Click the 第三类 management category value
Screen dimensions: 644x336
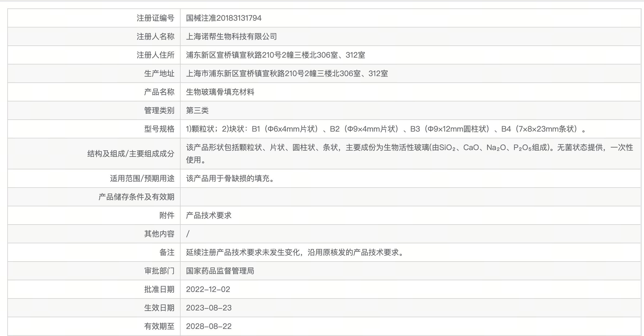pyautogui.click(x=197, y=111)
